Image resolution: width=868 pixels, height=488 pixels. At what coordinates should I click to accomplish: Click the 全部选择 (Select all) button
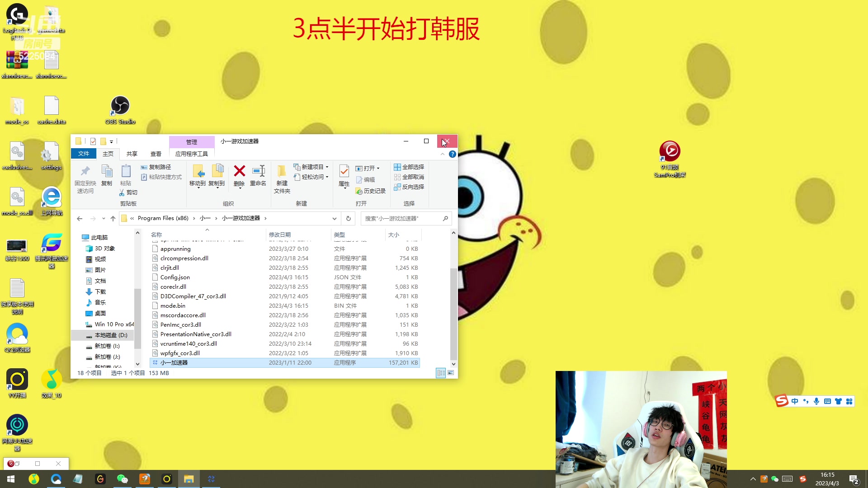pyautogui.click(x=409, y=167)
